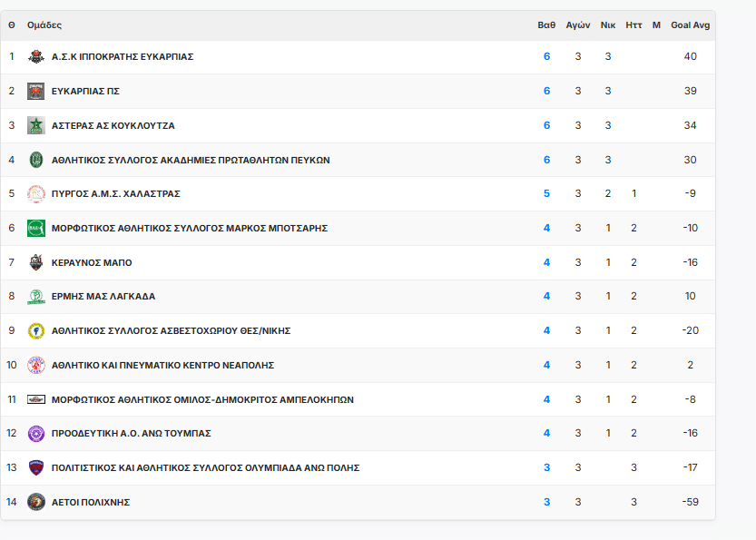Select the ΠΟΛΙΤΙΣΤΙΚΟΣ ΚΑΙ ΑΘΛΗΤΙΚΟΣ ΣΥΛΛΟΓΟΣ ΟΛΥΜΠΙΑΔΑ name

[x=205, y=467]
